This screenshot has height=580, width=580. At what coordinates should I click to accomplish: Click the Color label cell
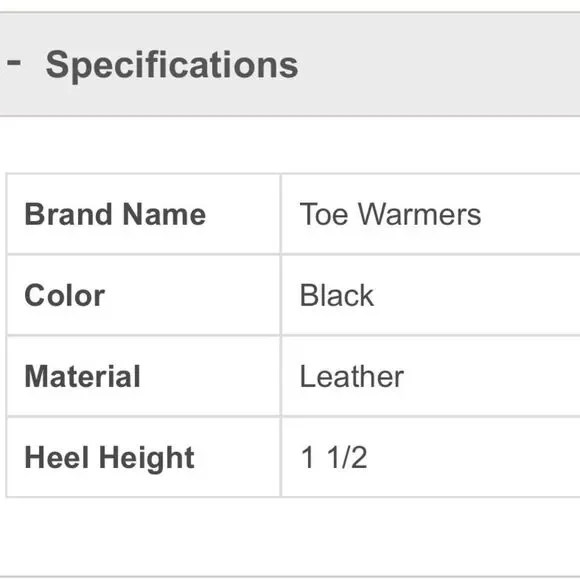coord(144,295)
